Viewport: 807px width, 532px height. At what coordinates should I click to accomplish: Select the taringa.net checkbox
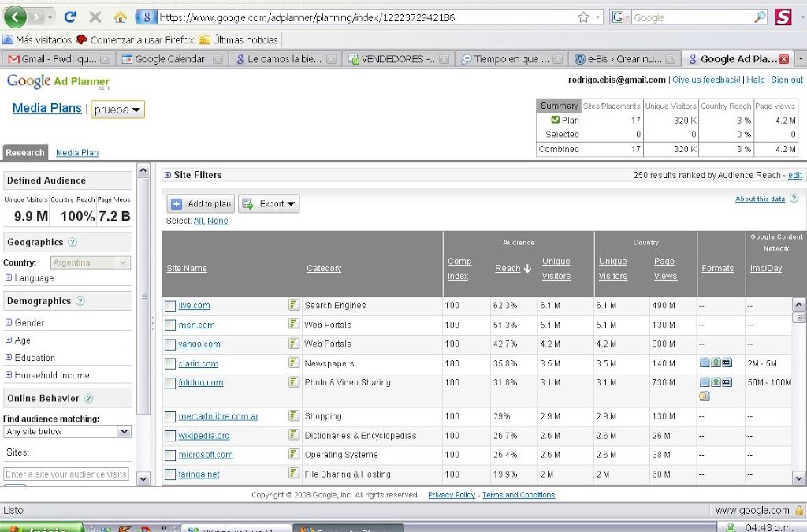click(170, 474)
